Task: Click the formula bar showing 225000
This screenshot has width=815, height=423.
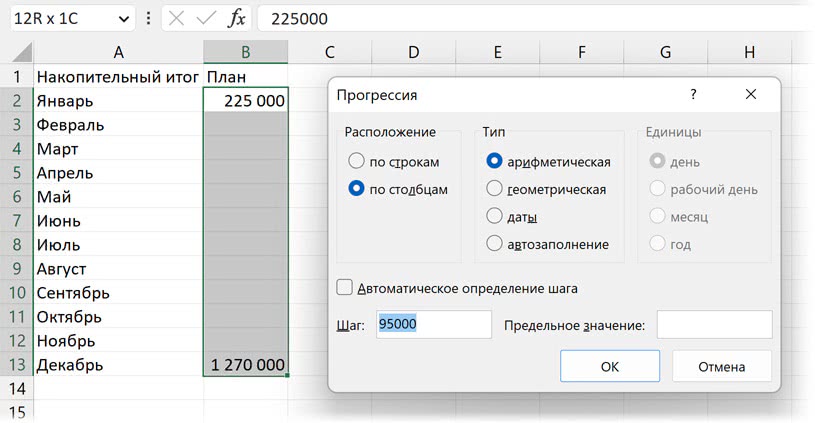Action: tap(530, 18)
